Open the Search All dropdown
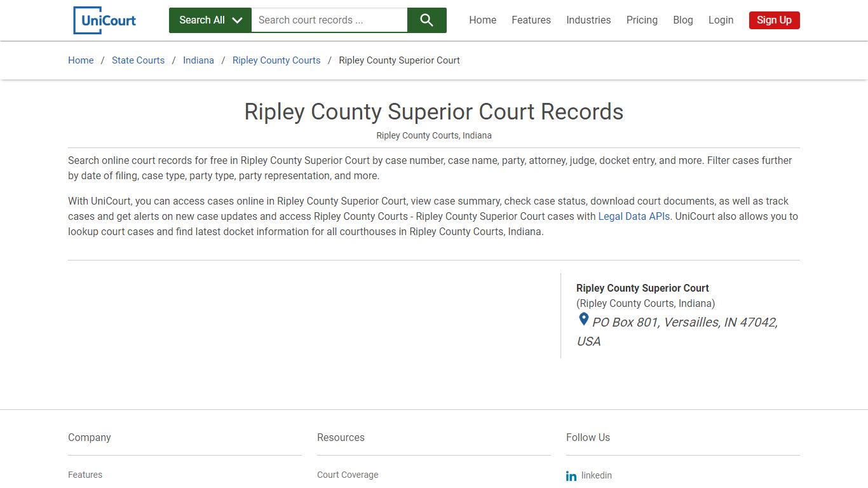 pos(210,20)
